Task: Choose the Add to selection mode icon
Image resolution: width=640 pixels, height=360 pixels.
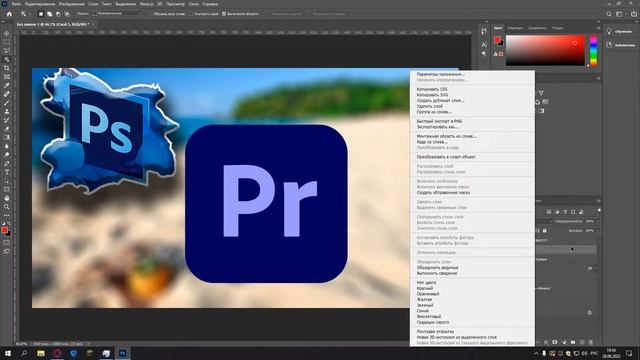Action: (49, 14)
